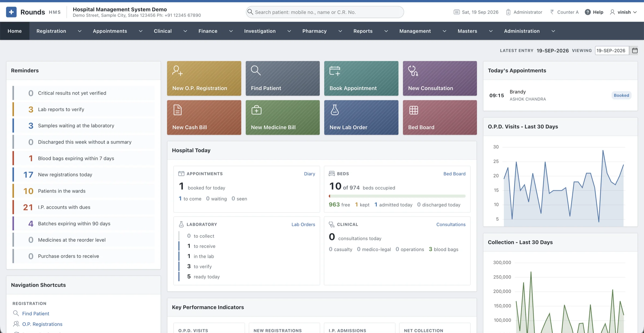This screenshot has height=333, width=644.
Task: Open the Consultations link in Clinical card
Action: point(451,225)
